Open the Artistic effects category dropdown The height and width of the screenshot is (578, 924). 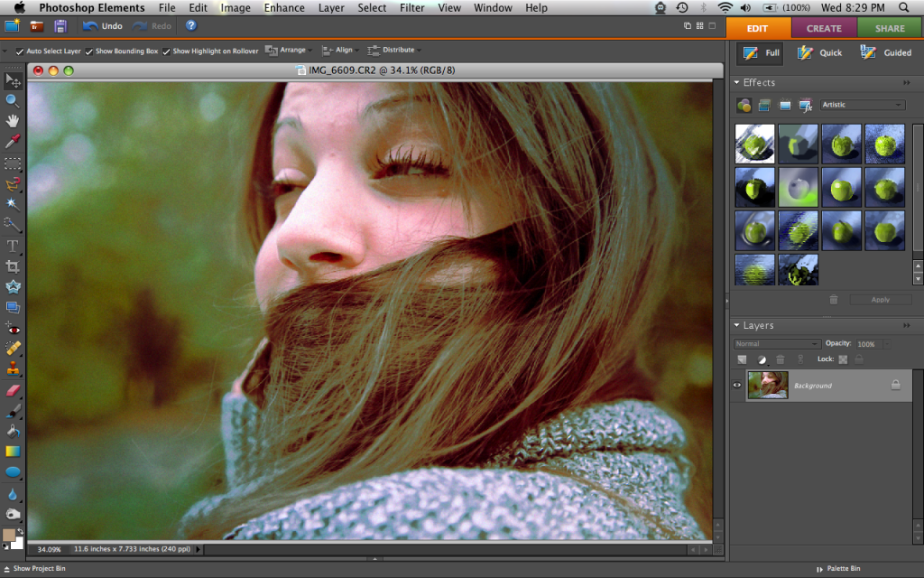[862, 105]
